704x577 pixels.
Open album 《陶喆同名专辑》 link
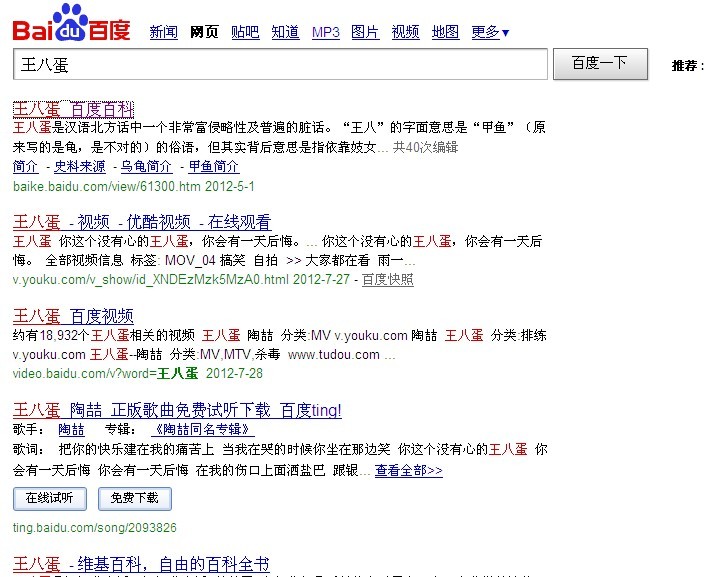203,430
